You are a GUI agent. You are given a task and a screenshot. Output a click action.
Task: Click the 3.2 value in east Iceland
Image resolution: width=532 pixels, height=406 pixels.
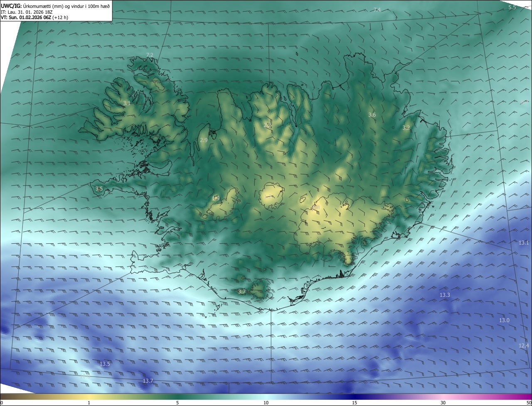[x=406, y=128]
